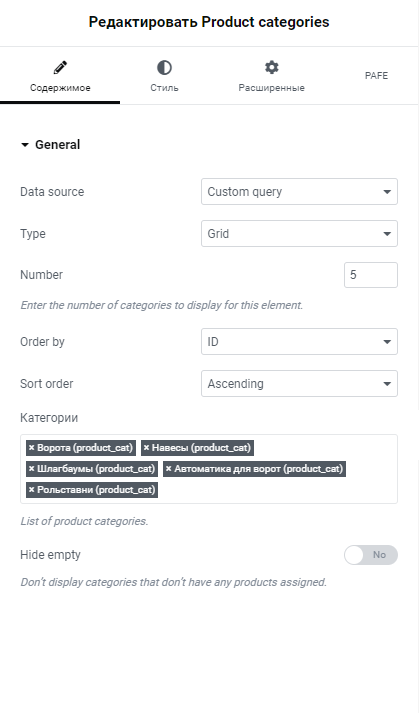Click the Редактировать Product categories title
This screenshot has width=419, height=713.
[209, 22]
